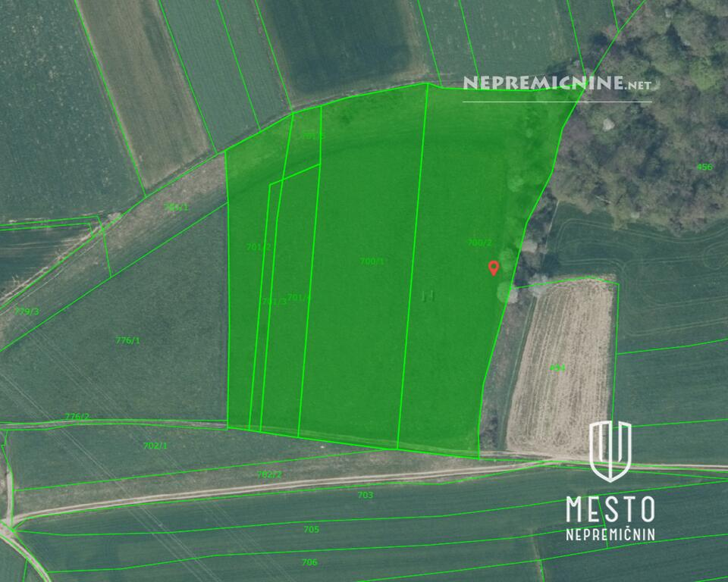728x582 pixels.
Task: Click the red location pin marker
Action: (x=494, y=268)
